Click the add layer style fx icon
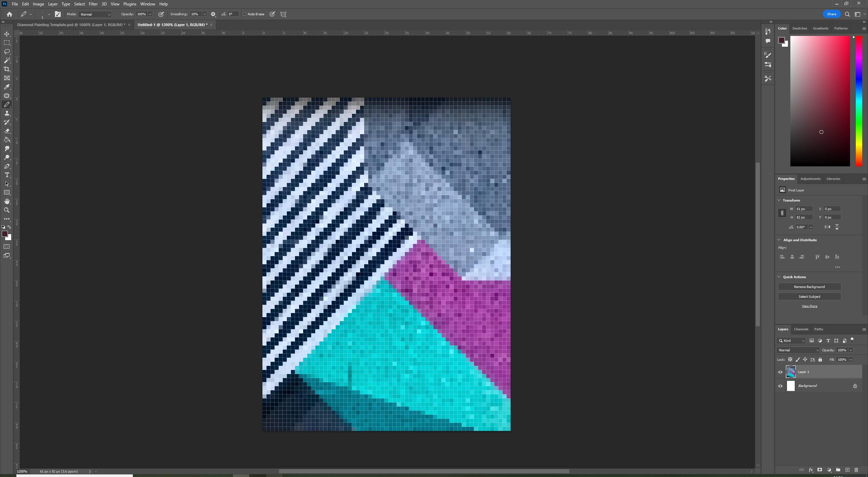 [811, 470]
